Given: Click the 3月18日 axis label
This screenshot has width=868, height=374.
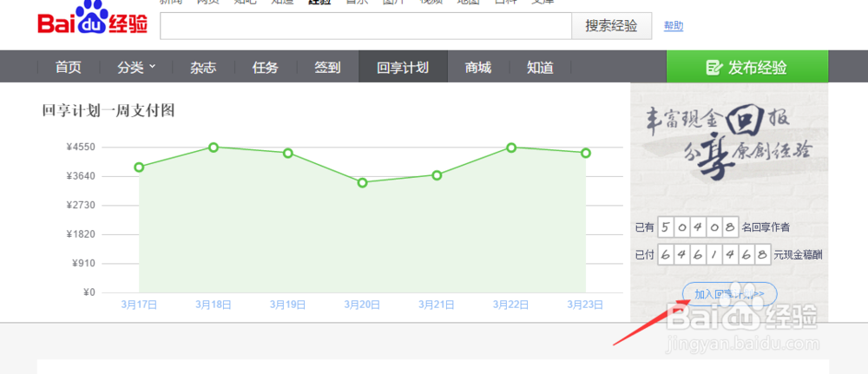Looking at the screenshot, I should [x=214, y=305].
